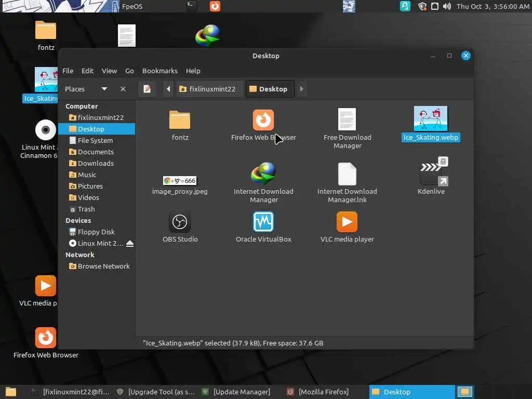Open files launcher in bottom-left panel
Image resolution: width=532 pixels, height=399 pixels.
(x=10, y=392)
